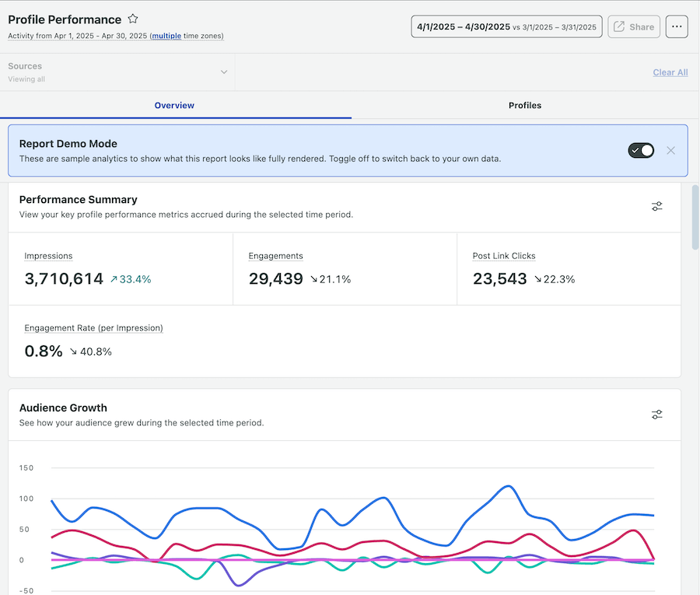This screenshot has width=700, height=595.
Task: Open the date range picker
Action: 507,26
